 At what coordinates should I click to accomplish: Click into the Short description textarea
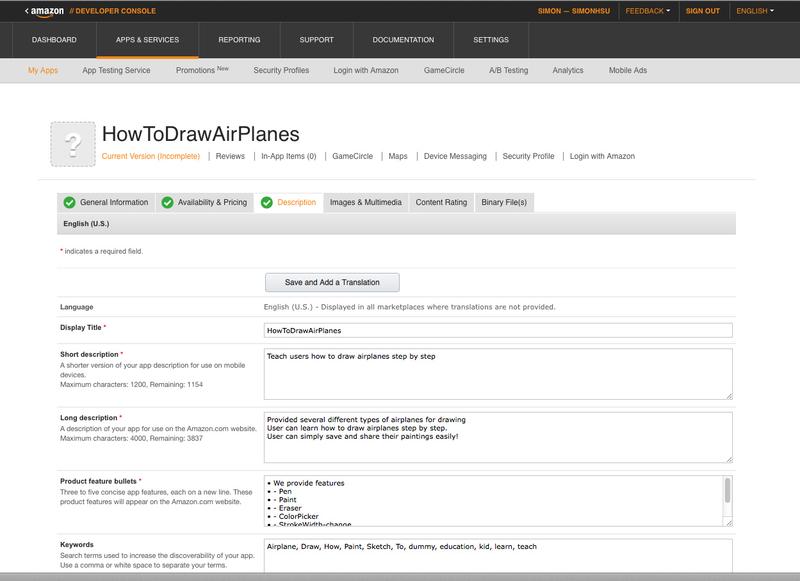click(498, 374)
